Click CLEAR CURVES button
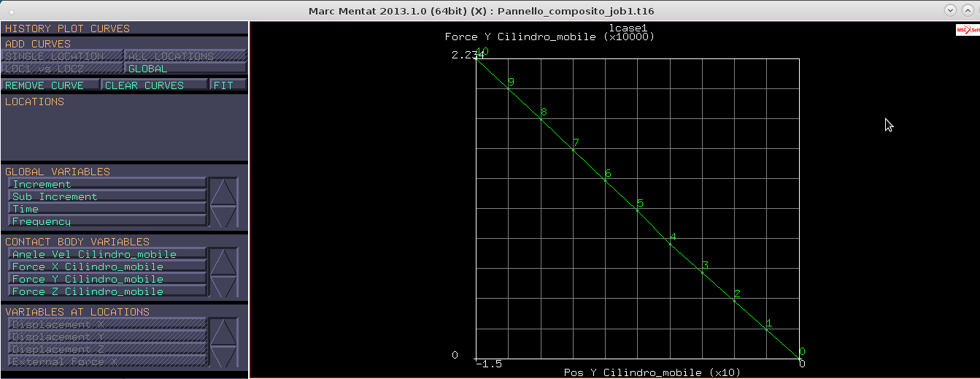This screenshot has width=980, height=379. point(154,85)
